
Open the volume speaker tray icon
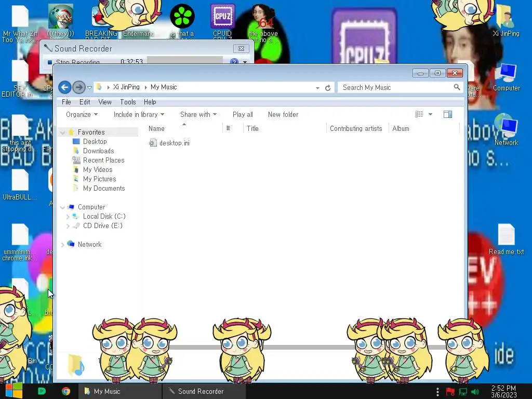point(475,392)
